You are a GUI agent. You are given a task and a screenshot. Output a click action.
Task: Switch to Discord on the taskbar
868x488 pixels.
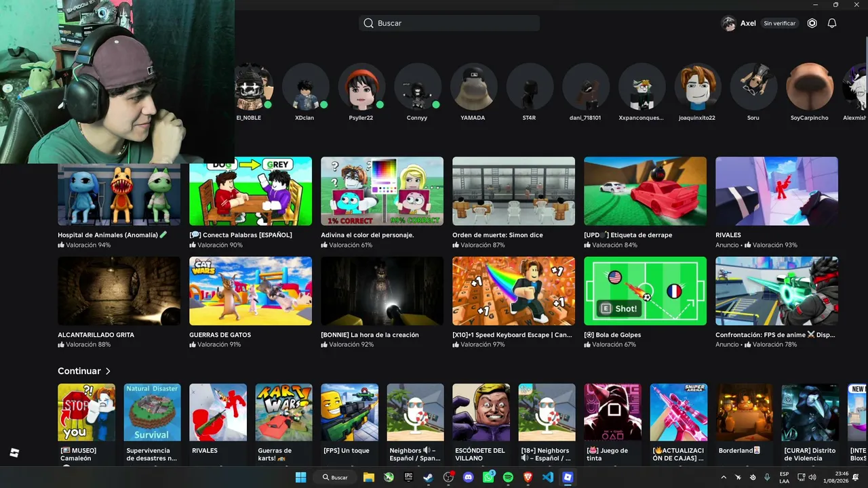[468, 477]
